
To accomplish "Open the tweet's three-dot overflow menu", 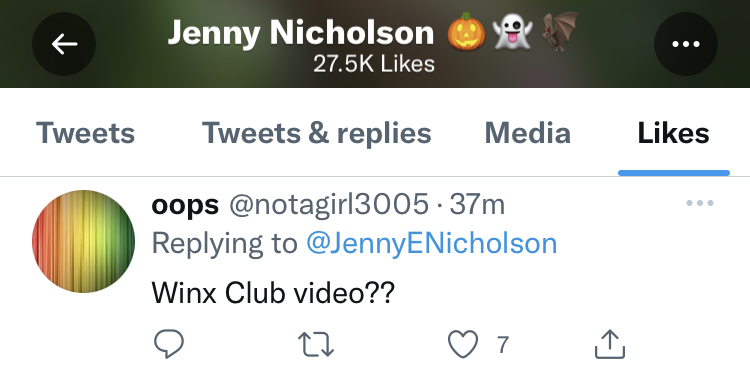I will (x=700, y=203).
